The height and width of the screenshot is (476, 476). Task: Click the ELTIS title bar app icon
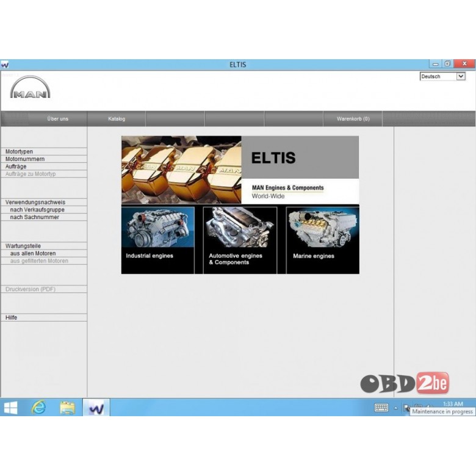[4, 64]
